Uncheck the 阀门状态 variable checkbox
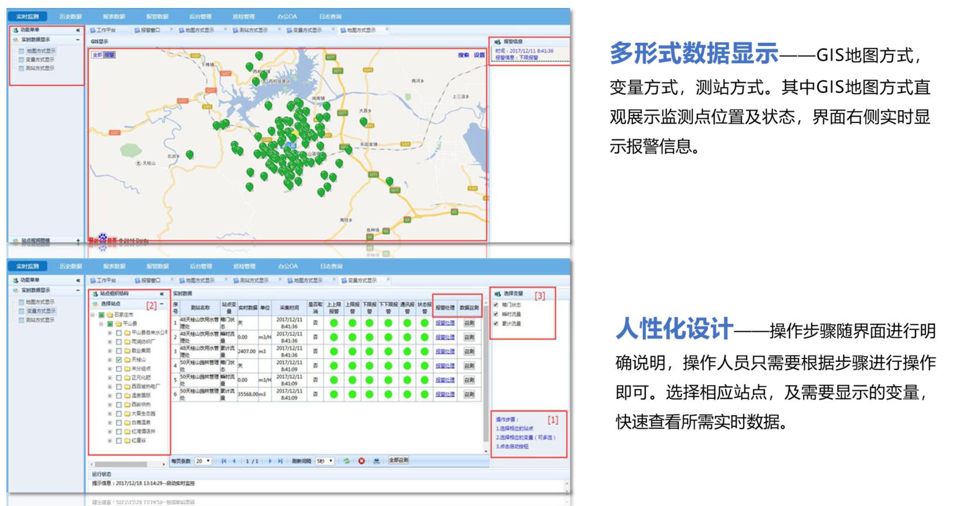 [496, 305]
